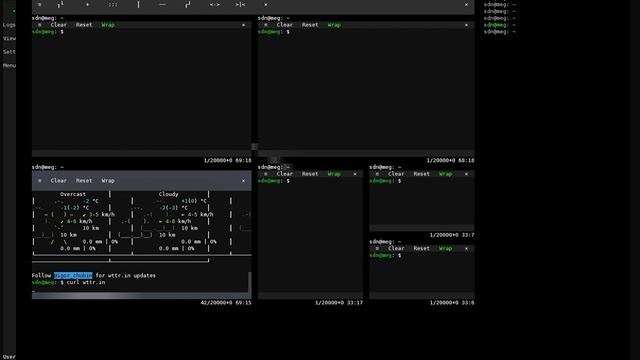Viewport: 640px width, 360px height.
Task: Open the menu icon of the upper-left terminal pane
Action: click(40, 25)
